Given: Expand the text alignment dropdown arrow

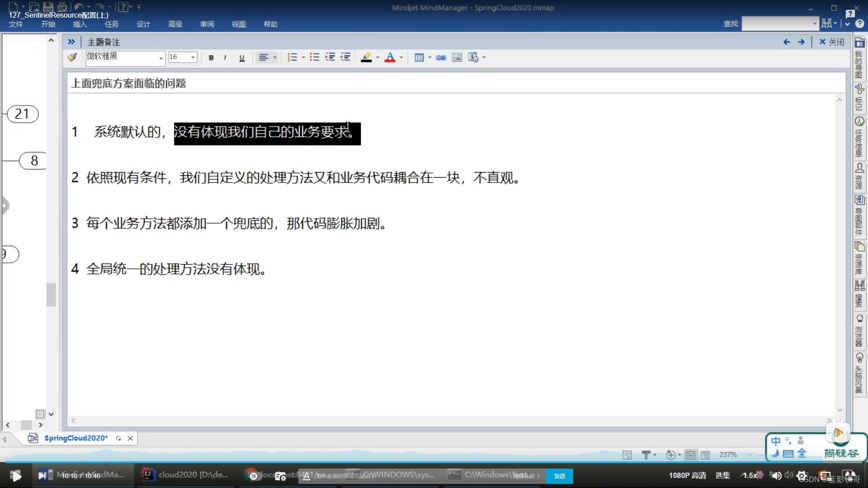Looking at the screenshot, I should (274, 57).
